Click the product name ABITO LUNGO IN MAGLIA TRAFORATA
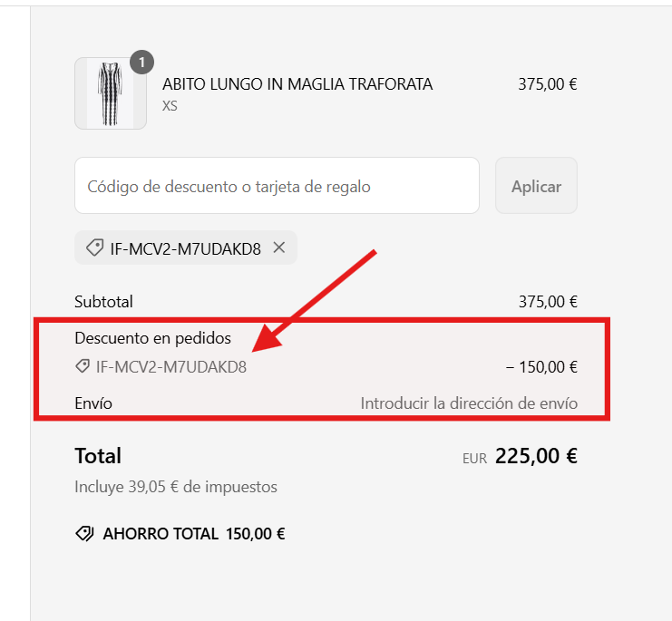672x621 pixels. (x=297, y=84)
